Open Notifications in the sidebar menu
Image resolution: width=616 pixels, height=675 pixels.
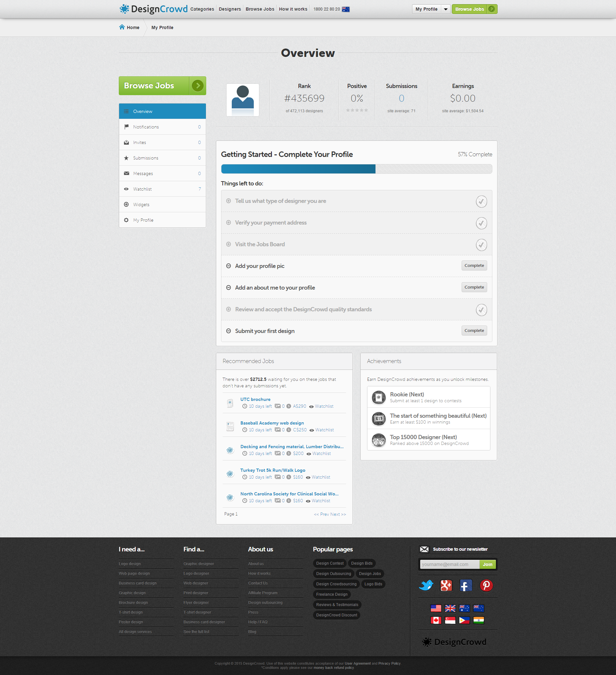point(146,127)
